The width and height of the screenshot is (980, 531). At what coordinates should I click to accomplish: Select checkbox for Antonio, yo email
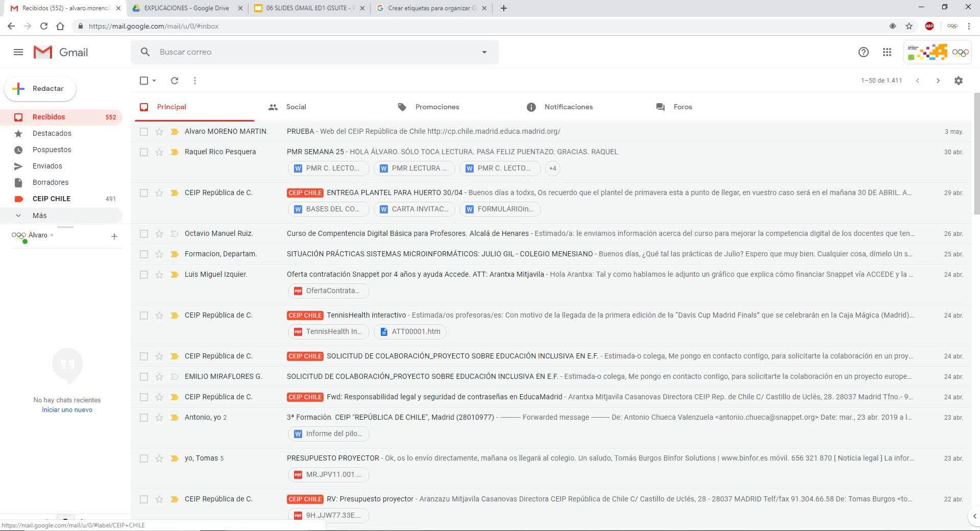click(144, 418)
